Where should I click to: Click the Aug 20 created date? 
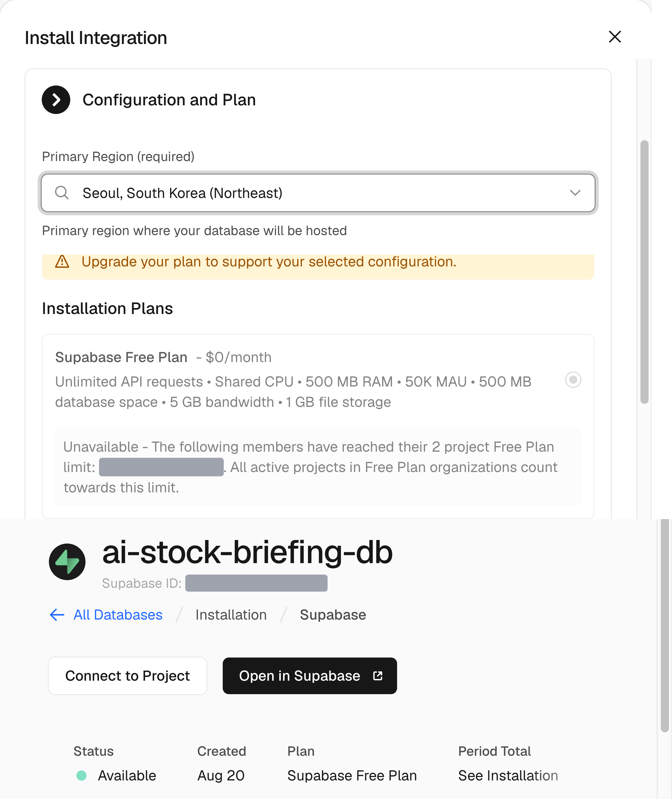pos(221,775)
